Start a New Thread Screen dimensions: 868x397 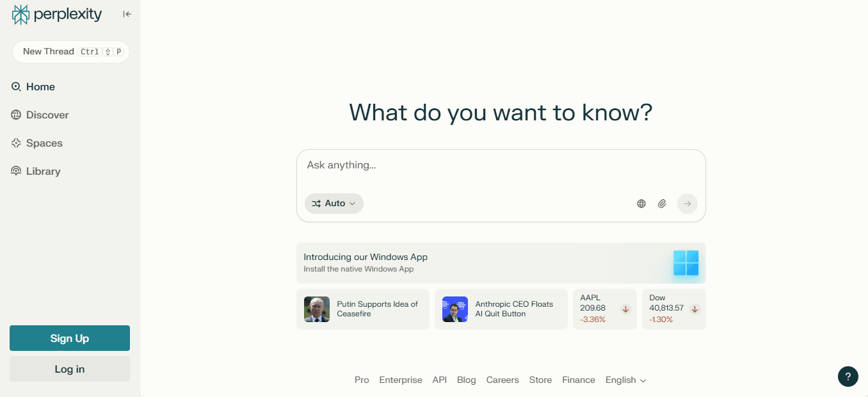click(71, 52)
